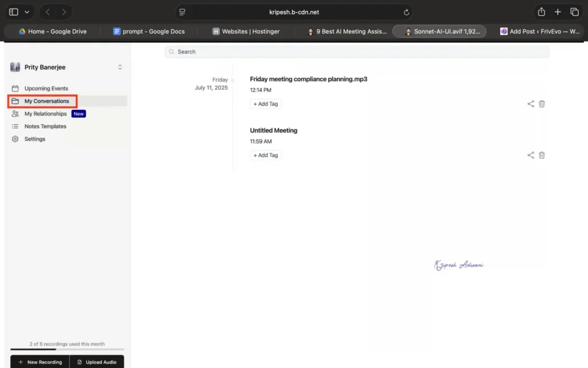The image size is (588, 368).
Task: Open the browser Share icon
Action: (541, 12)
